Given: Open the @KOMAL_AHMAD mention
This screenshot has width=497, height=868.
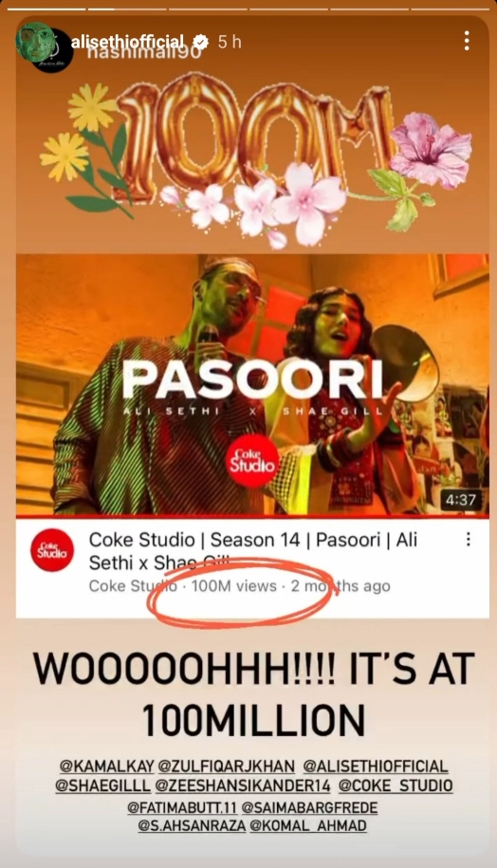Looking at the screenshot, I should pyautogui.click(x=308, y=826).
